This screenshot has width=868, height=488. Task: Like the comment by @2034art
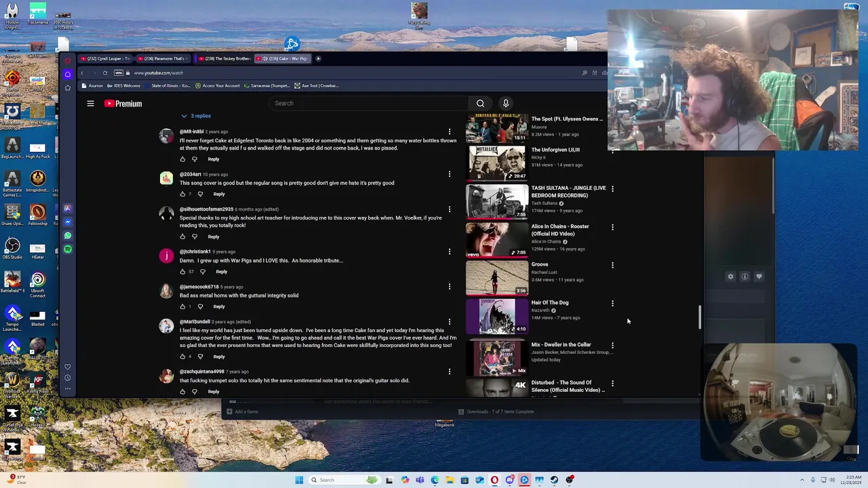pos(182,194)
